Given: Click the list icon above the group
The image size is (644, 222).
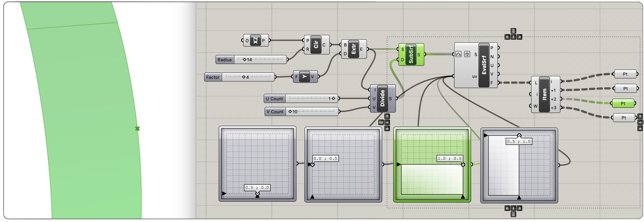Looking at the screenshot, I should coord(513,31).
